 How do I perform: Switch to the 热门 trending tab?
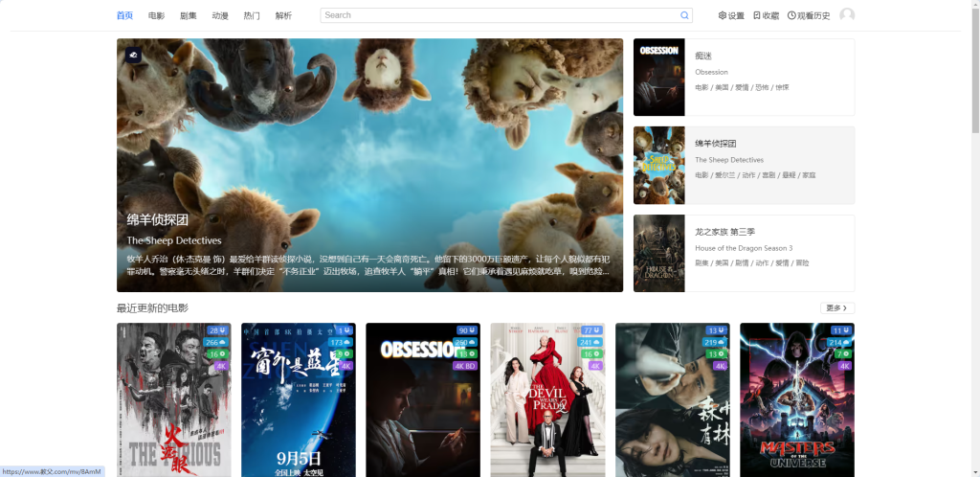pos(252,15)
